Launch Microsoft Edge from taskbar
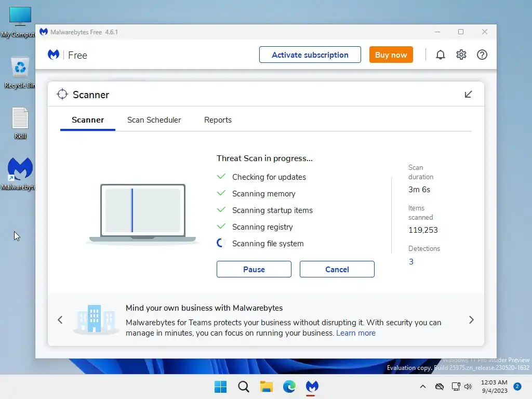This screenshot has height=399, width=532. coord(289,387)
